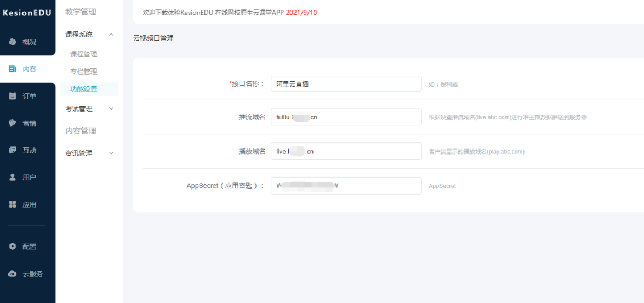644x303 pixels.
Task: Open 课程管理 in the submenu
Action: pos(84,54)
